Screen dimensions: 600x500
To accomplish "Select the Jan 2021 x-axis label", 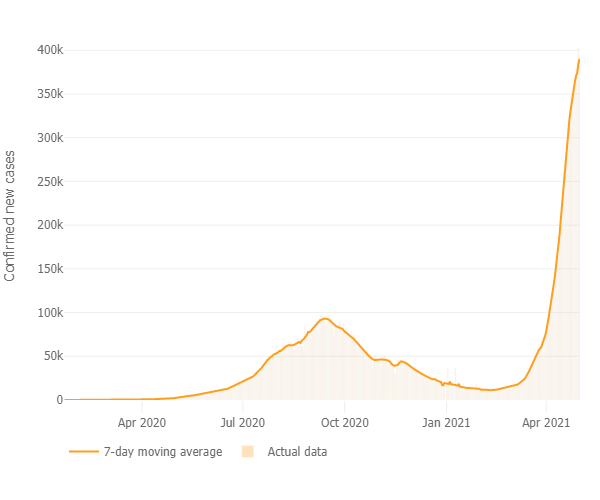I will click(444, 422).
